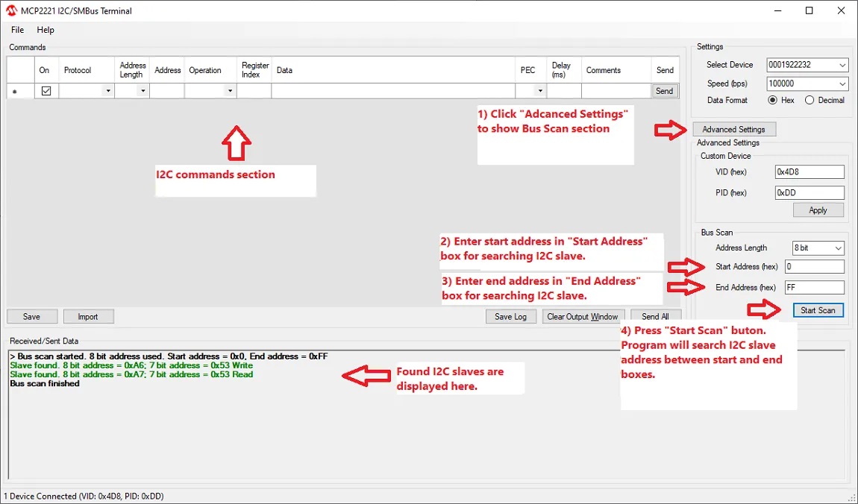Click the 'Bus scan finished' log line
This screenshot has width=858, height=504.
click(x=45, y=384)
